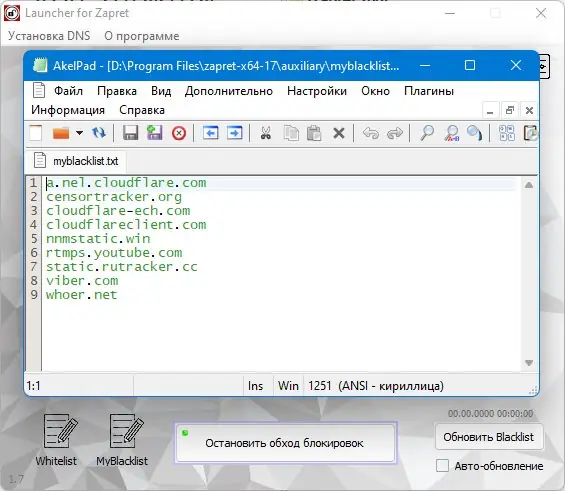
Task: Click the Ins status bar indicator
Action: 255,386
